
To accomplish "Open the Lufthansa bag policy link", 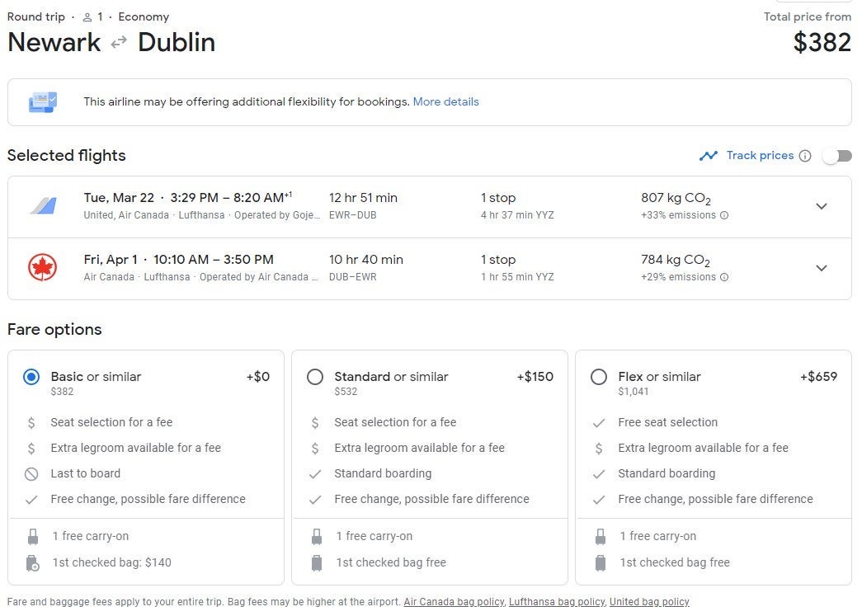I will [x=557, y=602].
